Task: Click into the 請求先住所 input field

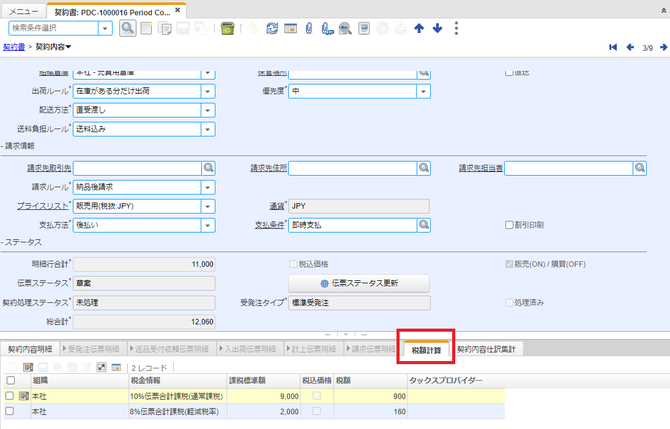Action: (353, 168)
